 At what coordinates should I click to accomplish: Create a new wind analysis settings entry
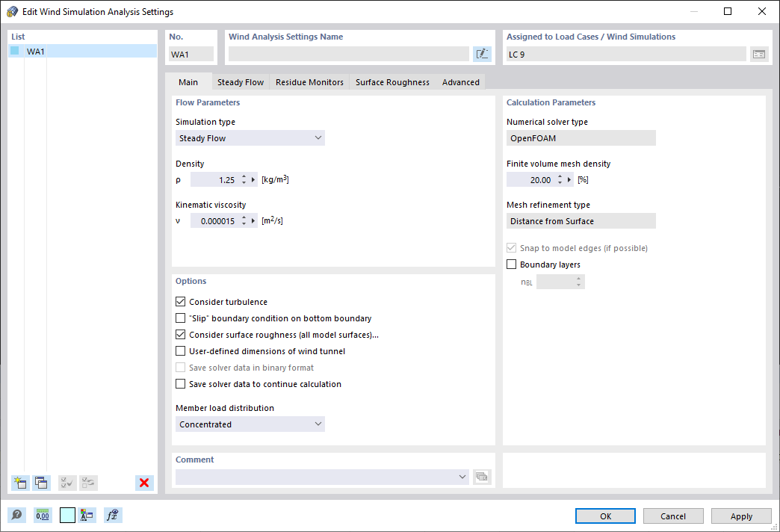click(20, 483)
